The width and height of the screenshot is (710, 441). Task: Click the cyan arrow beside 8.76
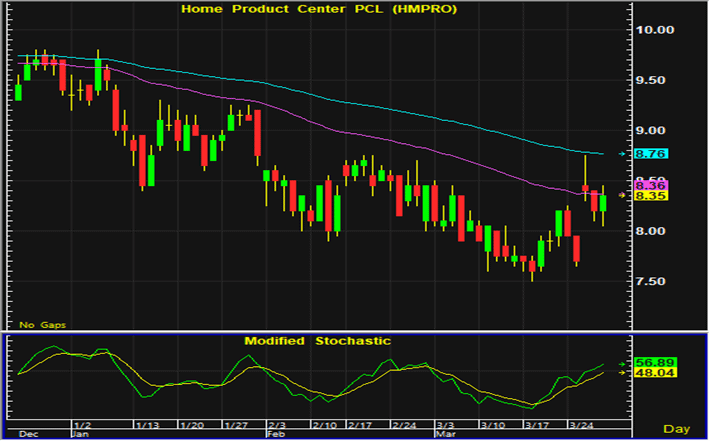pyautogui.click(x=624, y=154)
